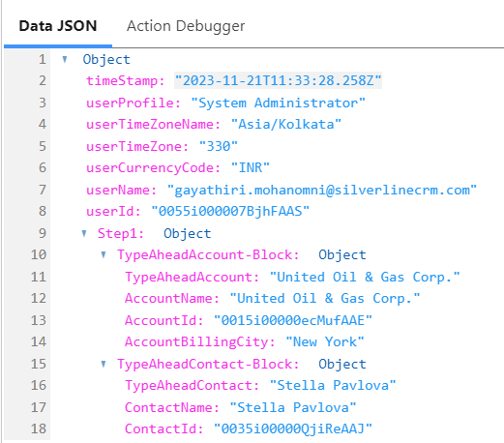Click the userTimeZoneName key
This screenshot has height=443, width=504.
coord(153,124)
